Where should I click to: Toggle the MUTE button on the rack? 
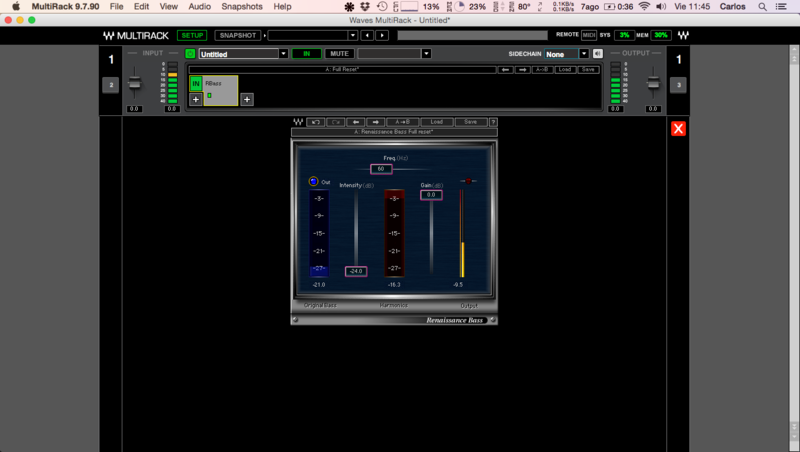point(340,54)
